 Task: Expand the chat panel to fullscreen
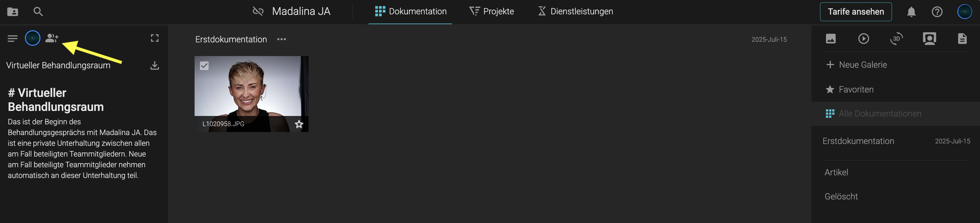(x=155, y=38)
